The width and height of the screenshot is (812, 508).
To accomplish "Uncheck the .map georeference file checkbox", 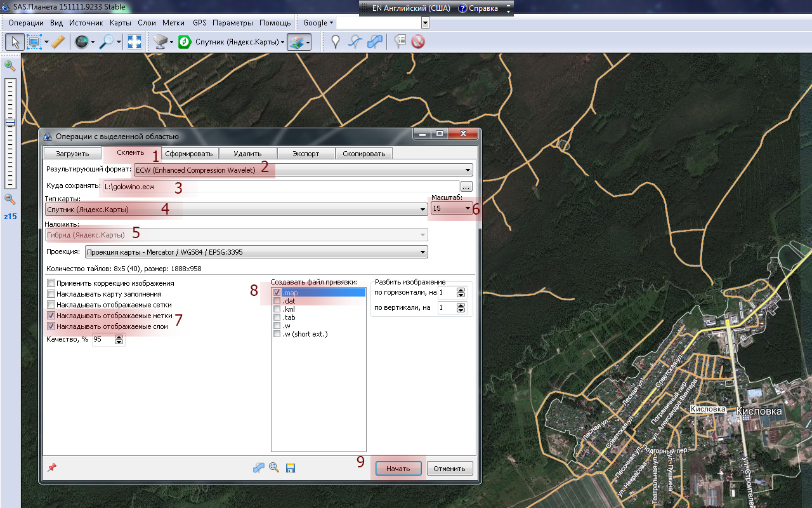I will point(277,293).
